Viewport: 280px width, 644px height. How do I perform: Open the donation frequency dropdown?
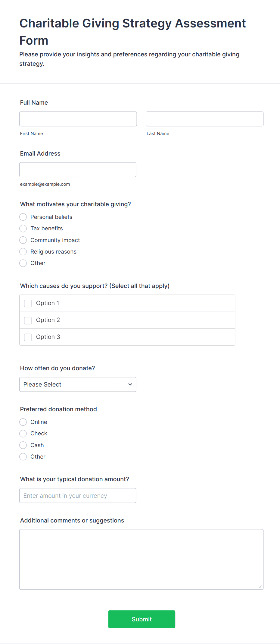click(x=77, y=384)
